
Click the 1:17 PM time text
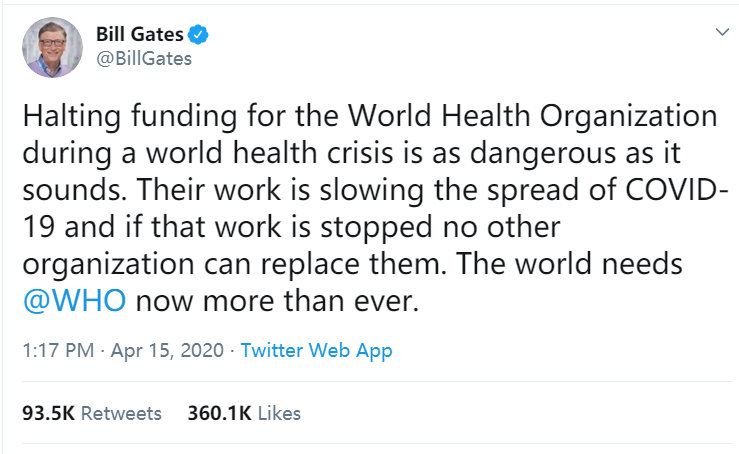pyautogui.click(x=57, y=351)
